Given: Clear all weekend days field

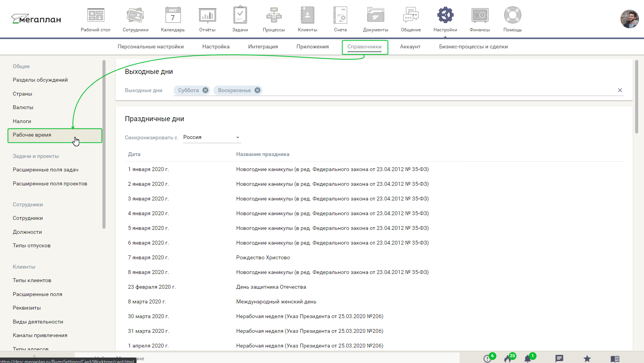Looking at the screenshot, I should pyautogui.click(x=620, y=90).
